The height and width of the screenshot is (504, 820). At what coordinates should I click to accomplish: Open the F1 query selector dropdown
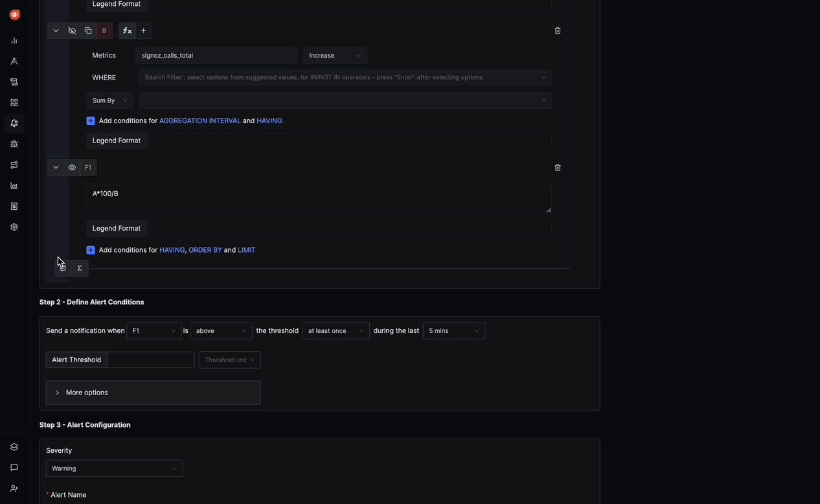coord(154,331)
